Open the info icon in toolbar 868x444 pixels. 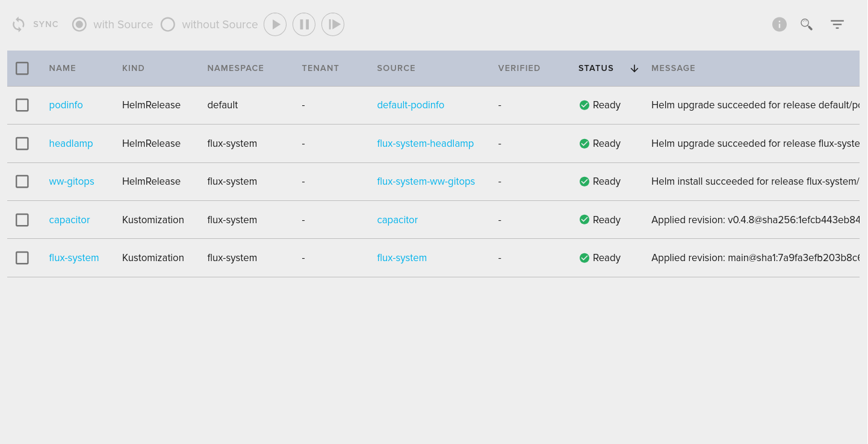[779, 25]
